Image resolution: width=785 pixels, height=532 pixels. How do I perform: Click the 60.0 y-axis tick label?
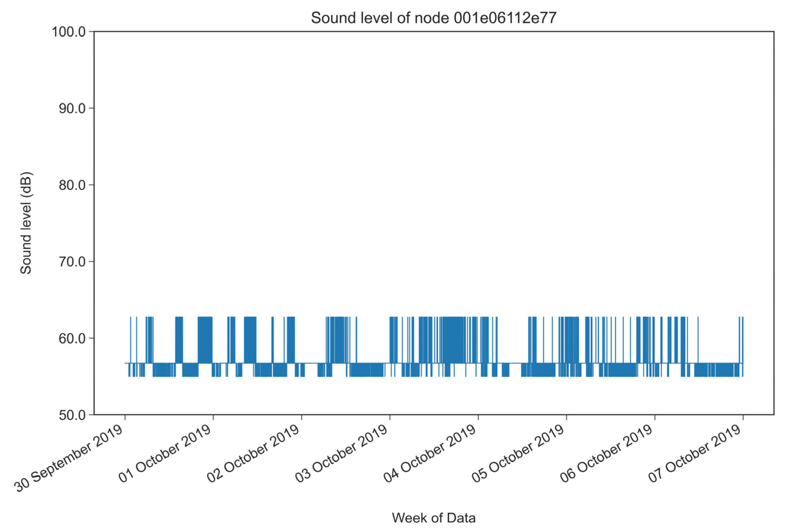point(72,338)
